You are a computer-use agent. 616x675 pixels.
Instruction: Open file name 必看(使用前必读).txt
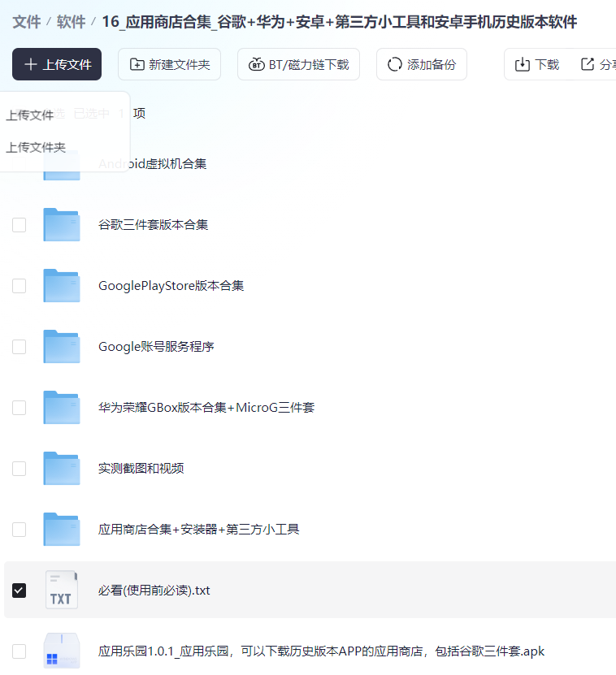tap(154, 591)
